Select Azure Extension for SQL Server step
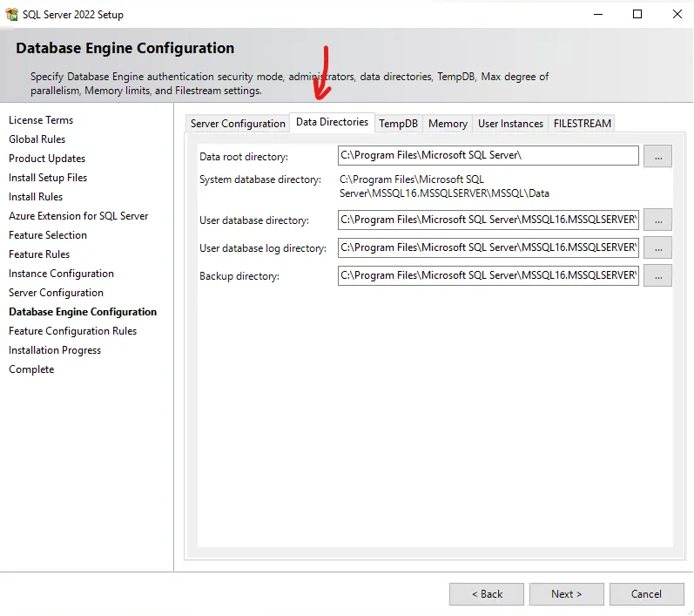 (78, 216)
